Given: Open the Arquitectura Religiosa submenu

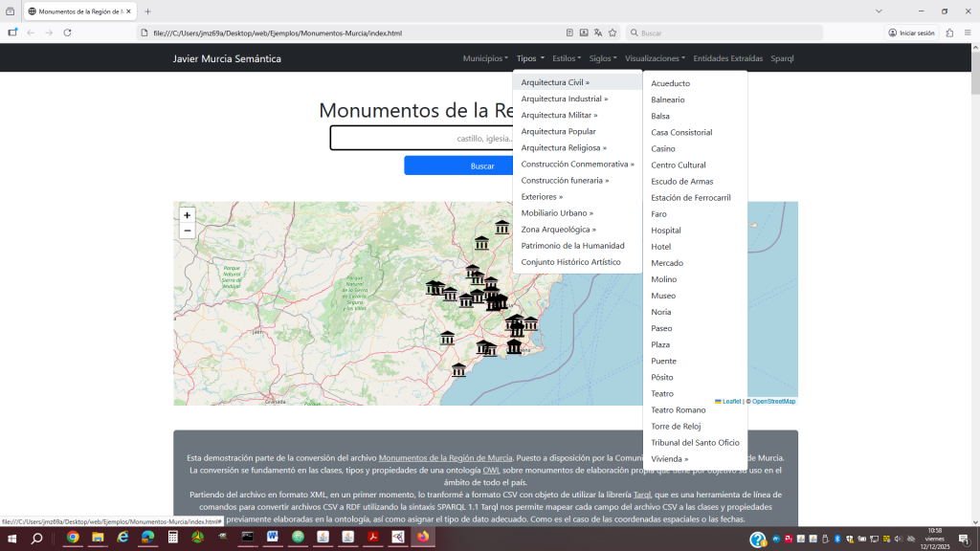Looking at the screenshot, I should point(564,147).
